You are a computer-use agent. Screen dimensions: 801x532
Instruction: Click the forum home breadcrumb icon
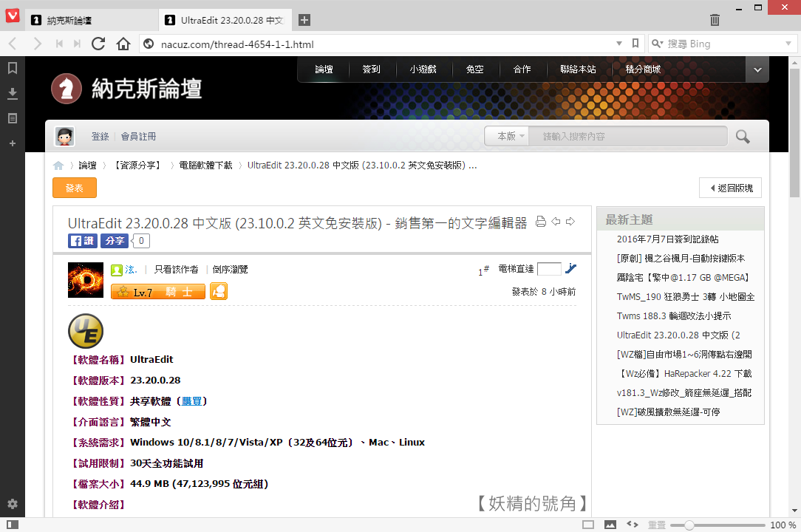58,166
